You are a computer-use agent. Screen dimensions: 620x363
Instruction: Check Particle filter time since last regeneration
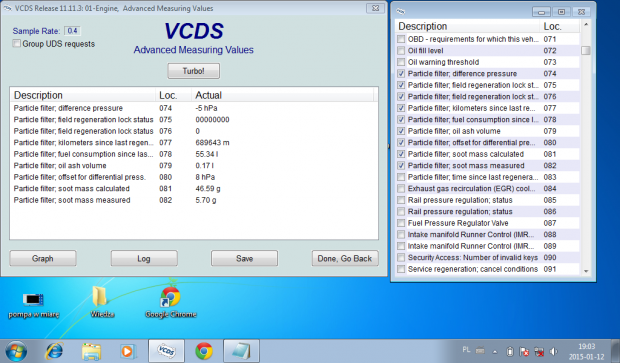[x=401, y=177]
